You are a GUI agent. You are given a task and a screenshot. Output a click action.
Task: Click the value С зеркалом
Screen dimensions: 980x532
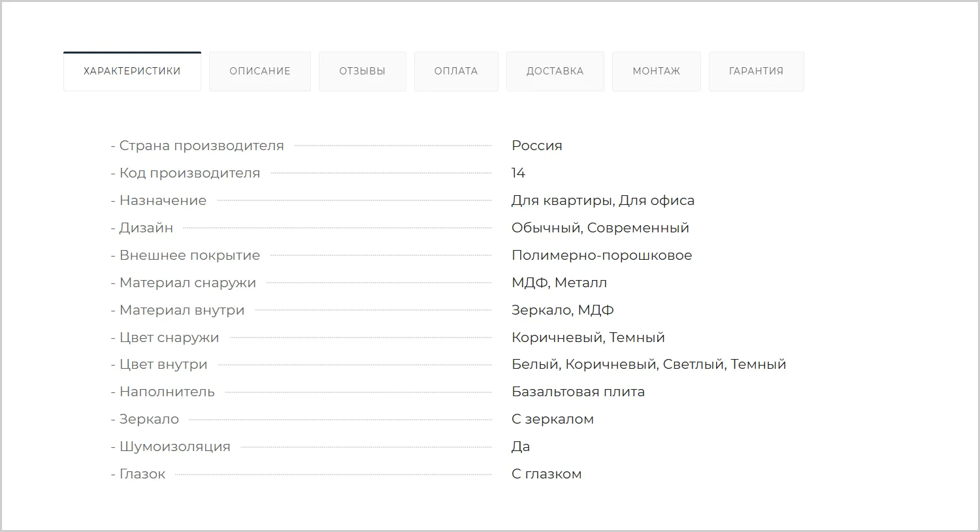click(553, 419)
